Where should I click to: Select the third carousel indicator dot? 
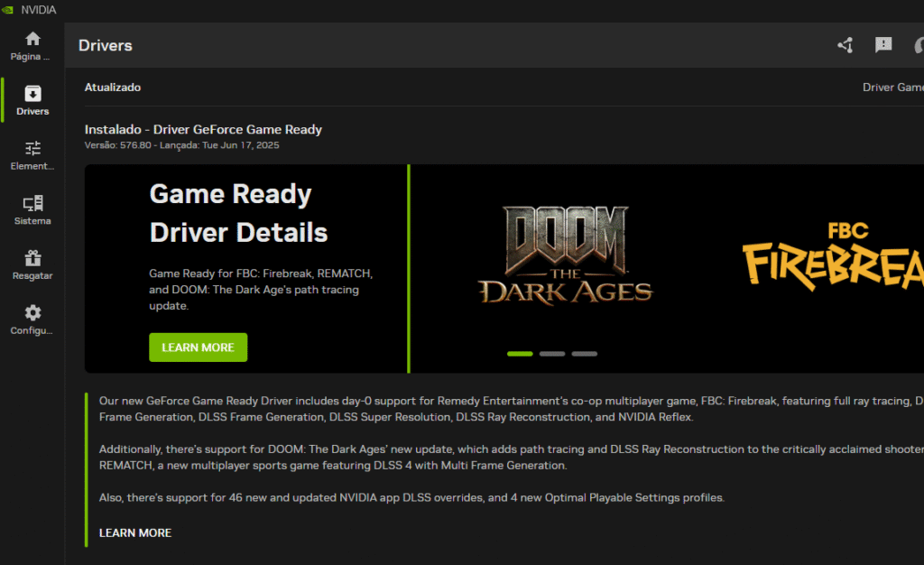point(585,354)
